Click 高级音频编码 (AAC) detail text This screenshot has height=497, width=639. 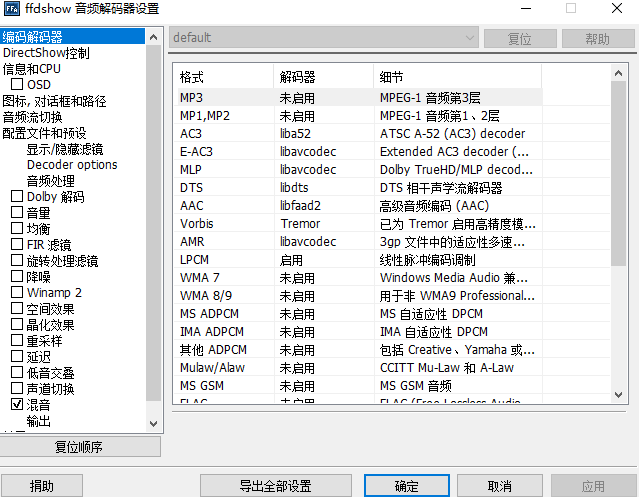tap(434, 206)
